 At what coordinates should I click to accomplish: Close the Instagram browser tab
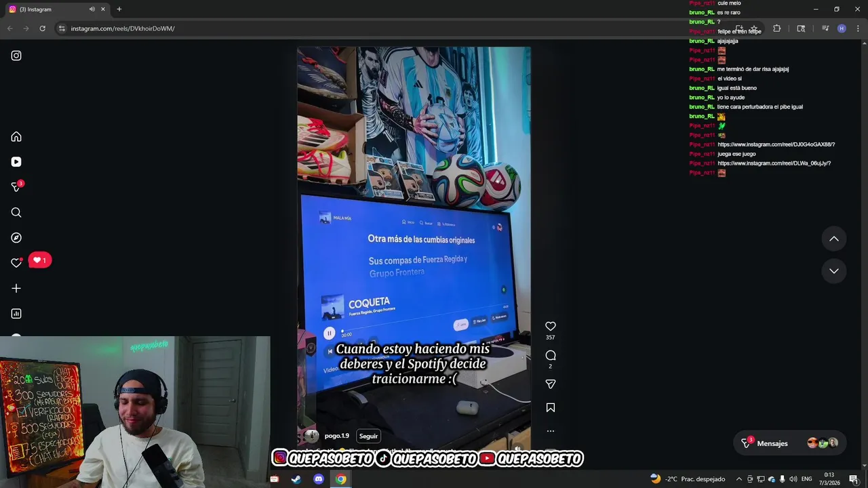[x=103, y=9]
